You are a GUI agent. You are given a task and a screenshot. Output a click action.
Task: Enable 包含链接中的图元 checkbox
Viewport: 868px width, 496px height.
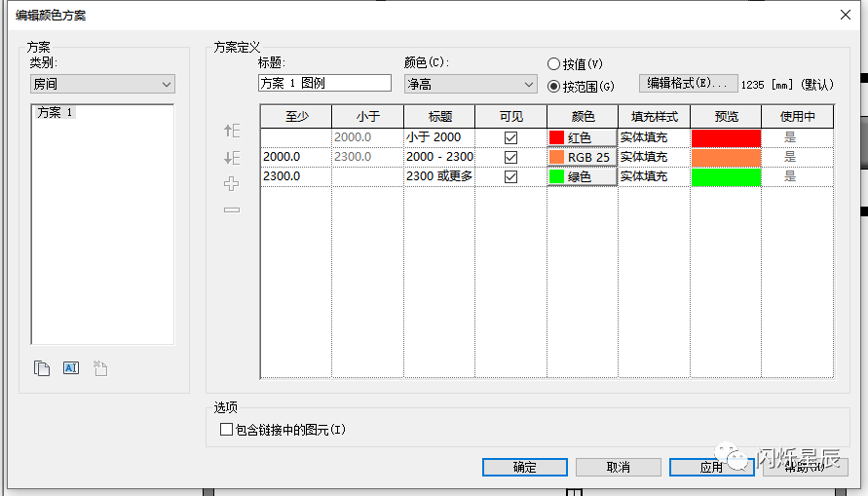pyautogui.click(x=226, y=429)
